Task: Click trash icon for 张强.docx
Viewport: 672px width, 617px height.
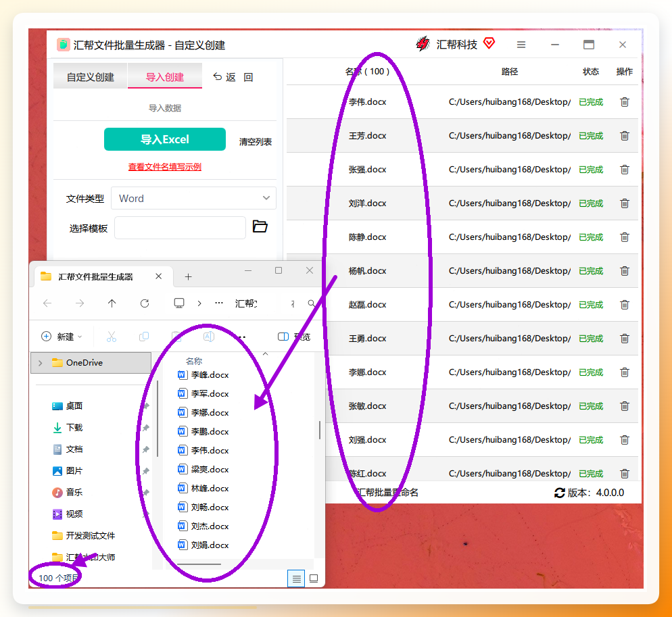Action: 625,170
